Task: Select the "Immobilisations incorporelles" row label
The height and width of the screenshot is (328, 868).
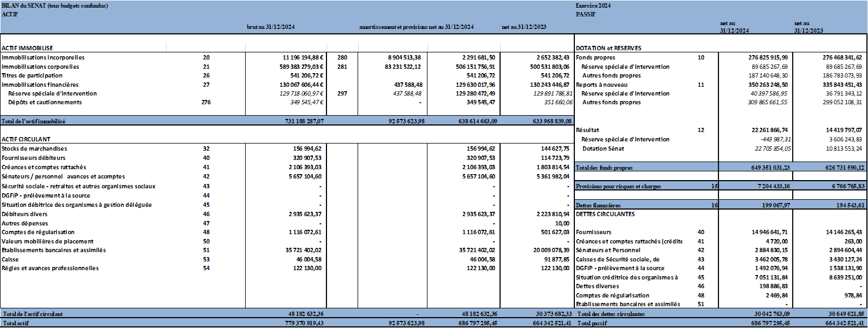Action: pyautogui.click(x=43, y=57)
